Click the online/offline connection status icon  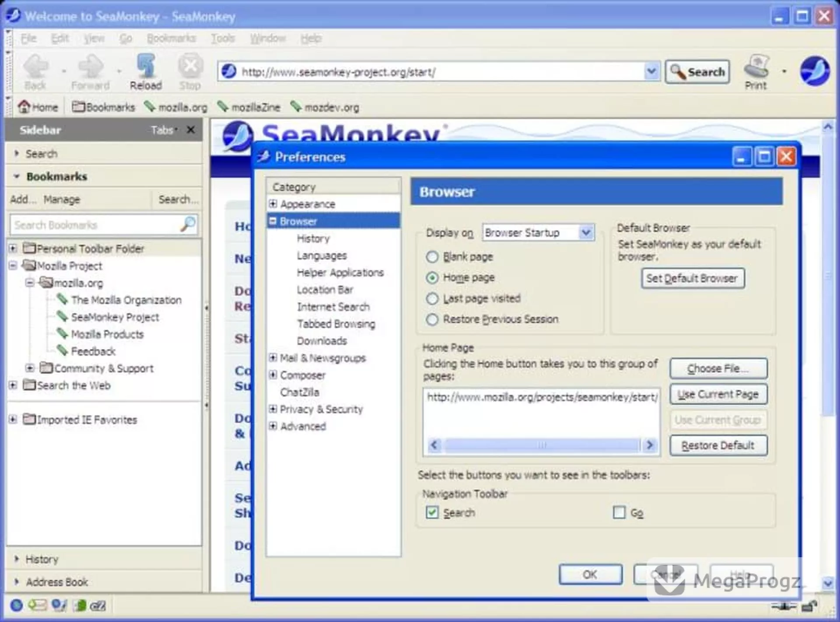click(784, 606)
